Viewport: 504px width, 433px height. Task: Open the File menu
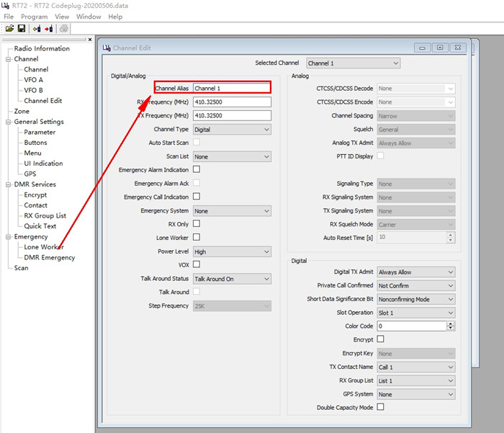pyautogui.click(x=9, y=17)
